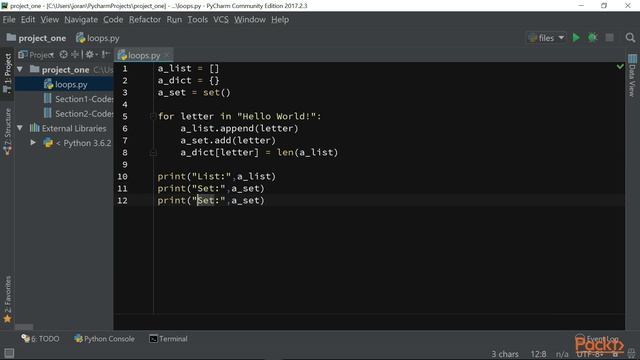Start debugging with the green bug icon
Screen dimensions: 640x360
593,38
